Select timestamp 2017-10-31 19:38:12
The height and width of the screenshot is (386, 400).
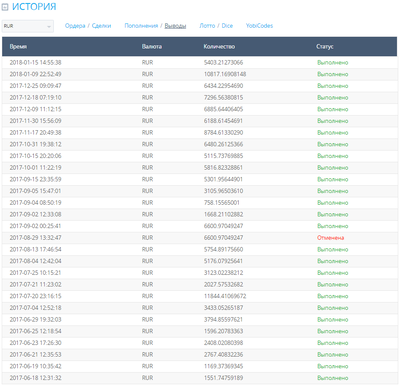click(x=35, y=144)
